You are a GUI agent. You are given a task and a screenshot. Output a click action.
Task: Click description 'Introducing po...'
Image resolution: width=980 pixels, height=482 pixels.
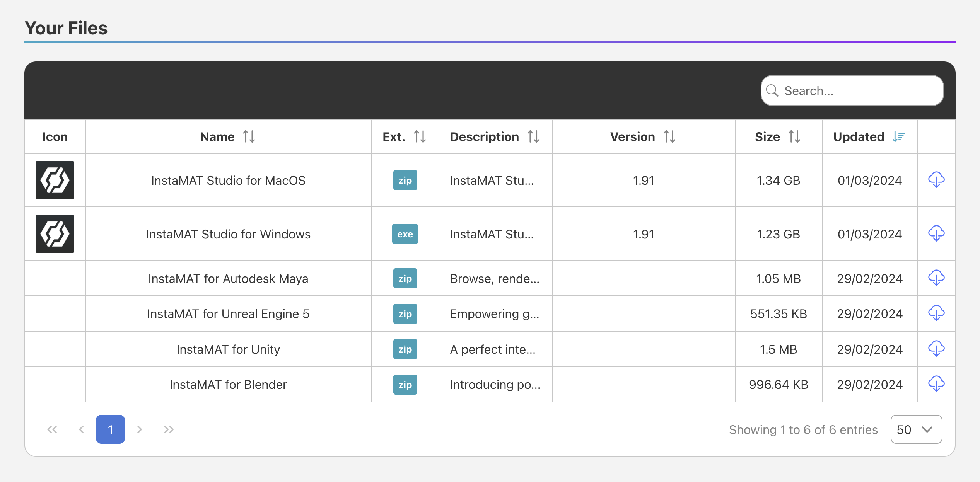click(x=495, y=385)
